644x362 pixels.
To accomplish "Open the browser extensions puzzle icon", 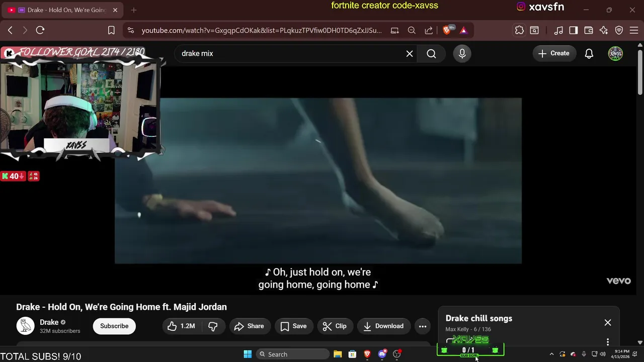I will click(519, 30).
